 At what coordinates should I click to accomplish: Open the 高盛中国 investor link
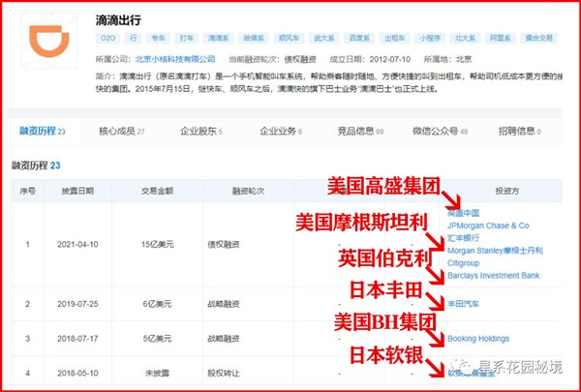(x=463, y=213)
